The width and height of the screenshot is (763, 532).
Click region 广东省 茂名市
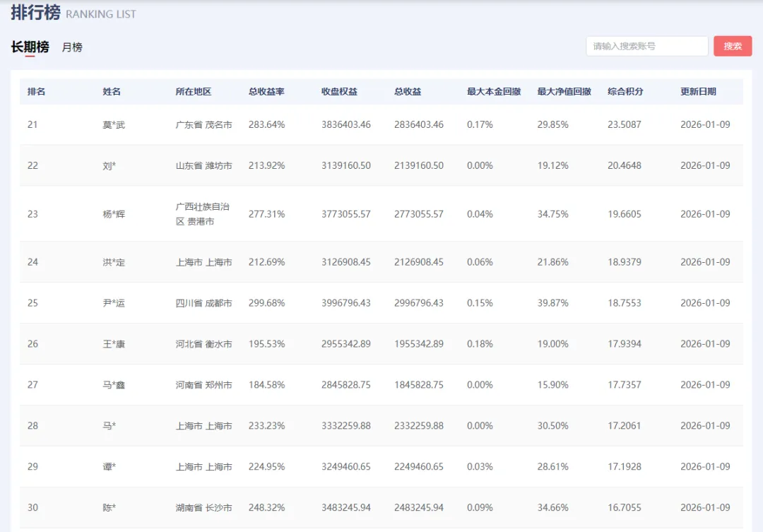tap(204, 124)
